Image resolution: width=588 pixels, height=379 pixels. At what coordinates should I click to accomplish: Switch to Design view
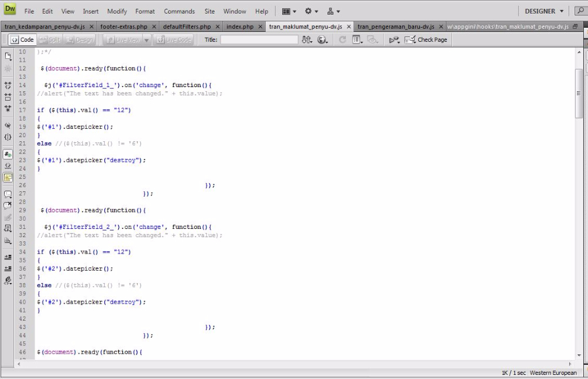(x=79, y=39)
